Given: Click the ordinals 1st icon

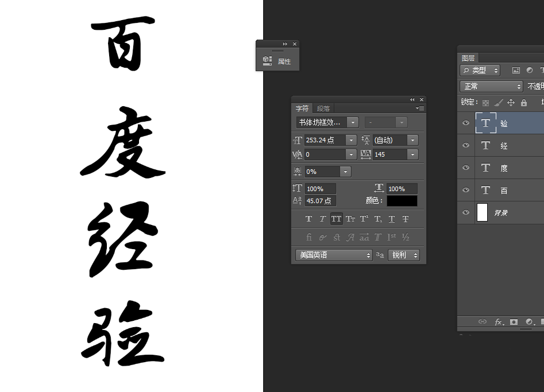Looking at the screenshot, I should coord(392,237).
